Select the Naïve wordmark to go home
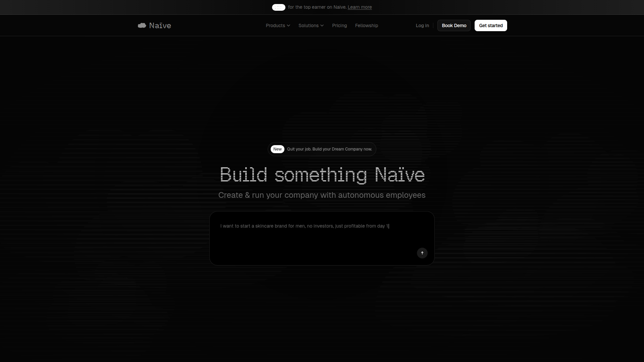 coord(160,25)
